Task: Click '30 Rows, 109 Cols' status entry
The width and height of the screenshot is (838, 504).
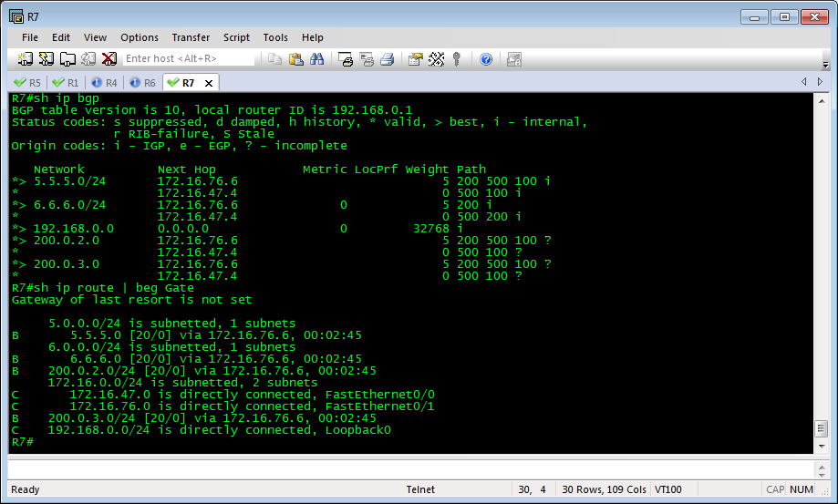Action: pyautogui.click(x=604, y=489)
